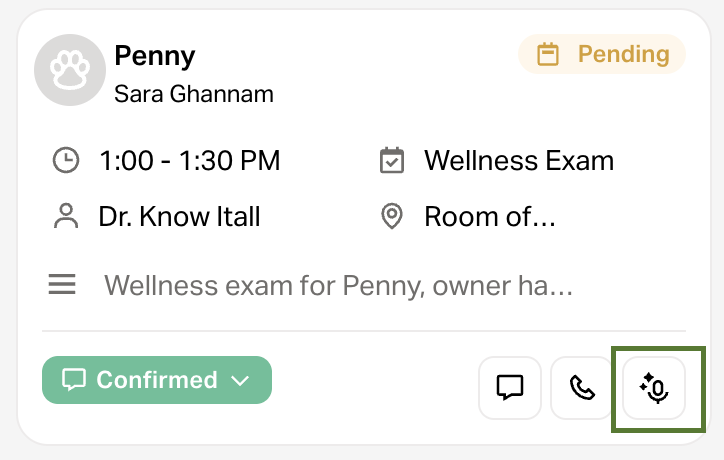This screenshot has width=724, height=460.
Task: Click the notes lines icon
Action: pyautogui.click(x=62, y=286)
